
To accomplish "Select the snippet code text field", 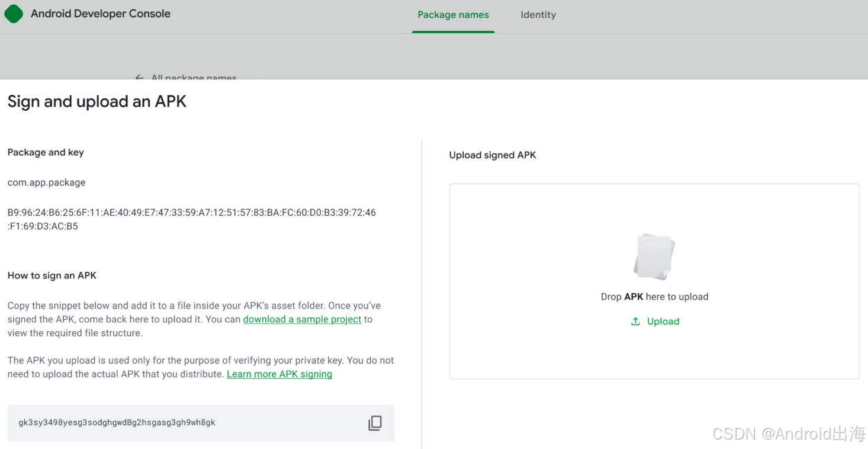I will click(x=201, y=423).
